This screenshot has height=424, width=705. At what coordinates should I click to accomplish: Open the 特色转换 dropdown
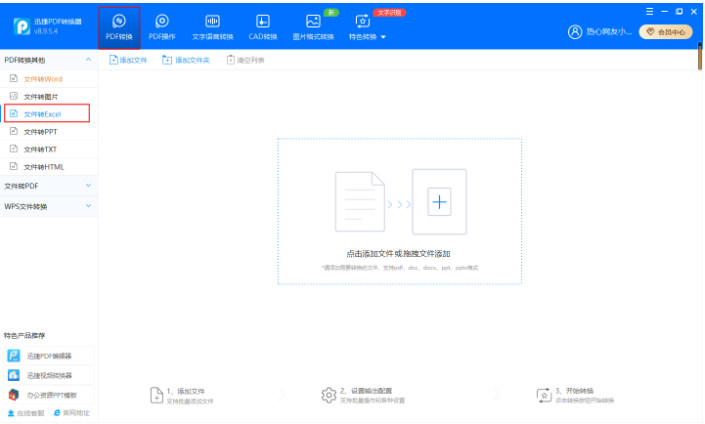[x=366, y=37]
